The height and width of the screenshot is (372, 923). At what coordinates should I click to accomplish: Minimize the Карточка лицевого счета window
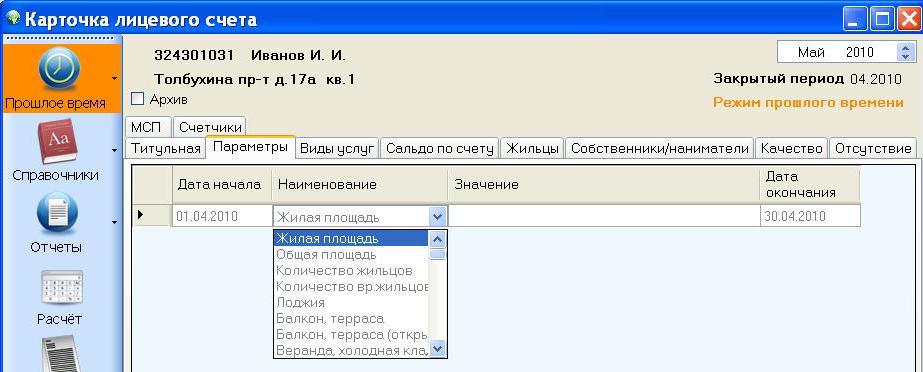coord(854,19)
